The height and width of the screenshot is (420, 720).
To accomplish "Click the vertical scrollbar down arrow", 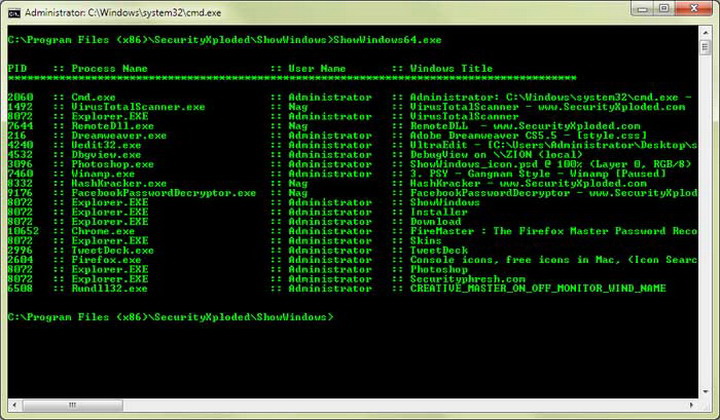I will (x=705, y=392).
